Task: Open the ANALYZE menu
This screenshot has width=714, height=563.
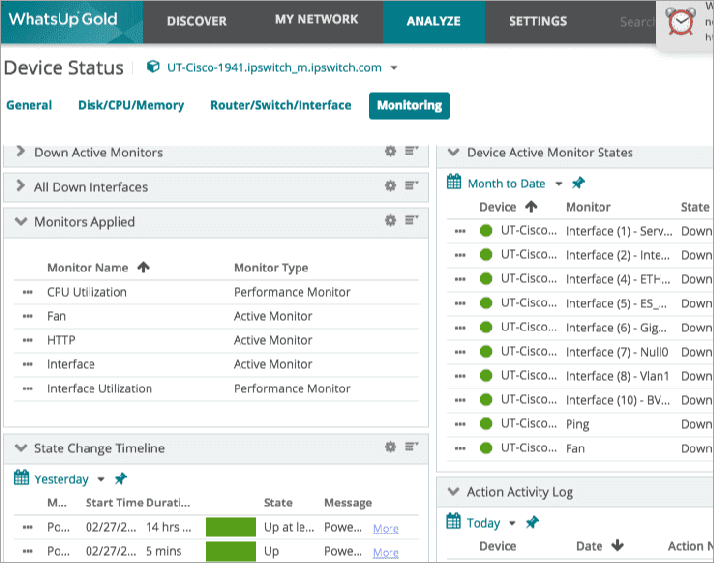Action: [434, 21]
